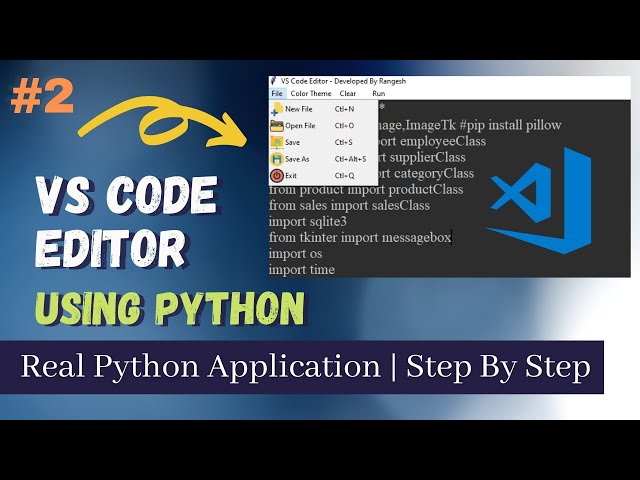Click the green Save As floppy icon
640x480 pixels.
[x=277, y=159]
